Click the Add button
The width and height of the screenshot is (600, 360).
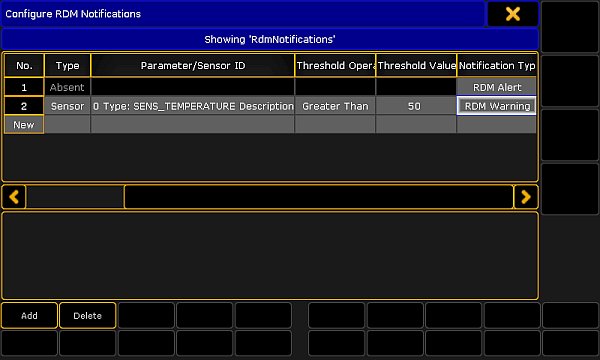[x=29, y=316]
